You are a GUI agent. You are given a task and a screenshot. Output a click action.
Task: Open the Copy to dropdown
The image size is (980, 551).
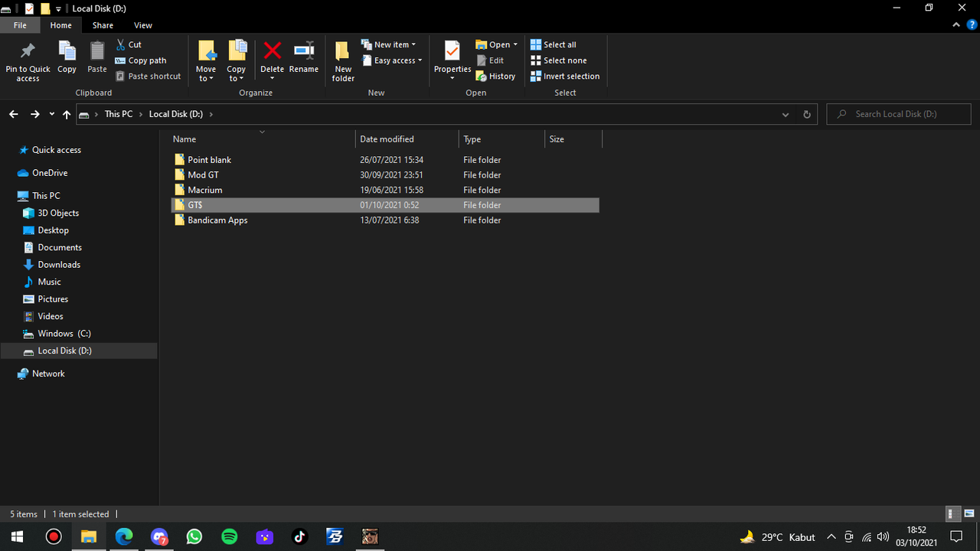click(237, 61)
